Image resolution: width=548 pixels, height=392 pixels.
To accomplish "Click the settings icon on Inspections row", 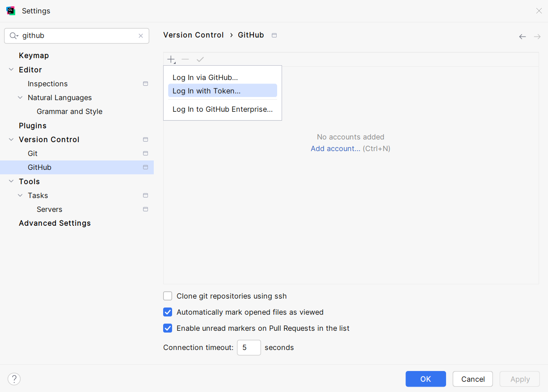I will [x=145, y=84].
